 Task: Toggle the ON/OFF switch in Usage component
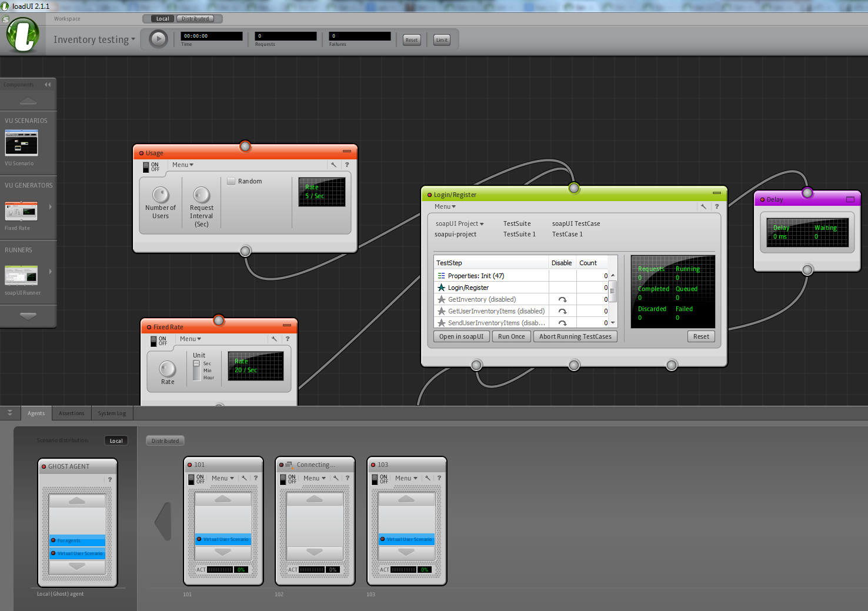tap(146, 167)
